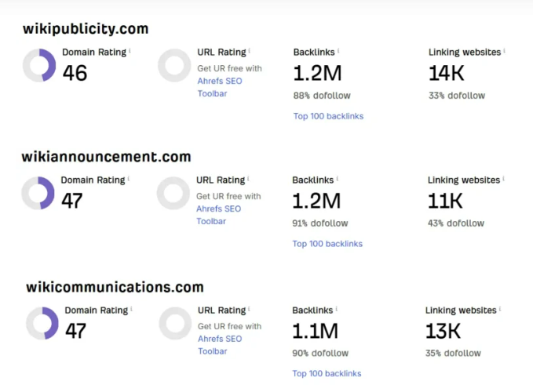Open Top 100 backlinks for wikiannouncement.com
The width and height of the screenshot is (533, 392).
point(327,244)
